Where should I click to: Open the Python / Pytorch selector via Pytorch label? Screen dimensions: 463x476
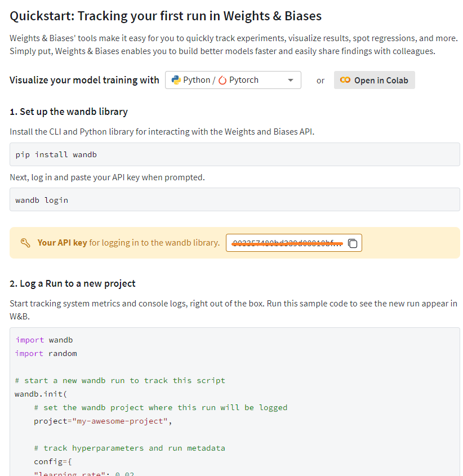(x=244, y=80)
